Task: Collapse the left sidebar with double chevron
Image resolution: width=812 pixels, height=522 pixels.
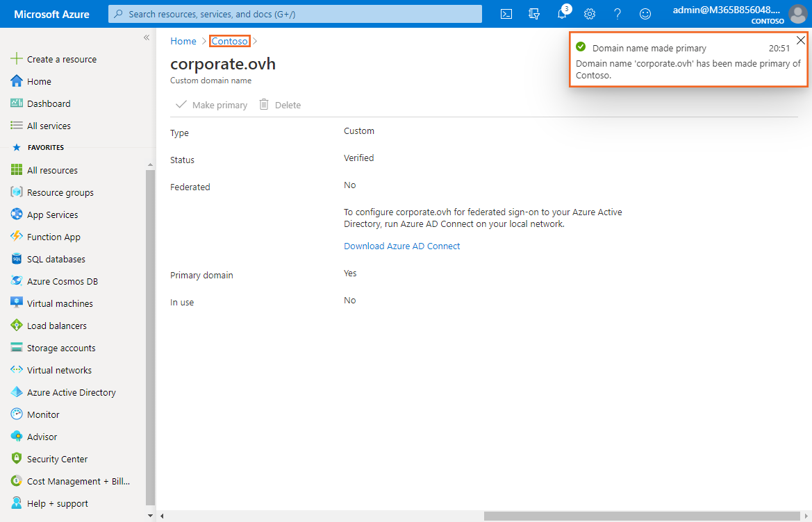Action: (x=147, y=37)
